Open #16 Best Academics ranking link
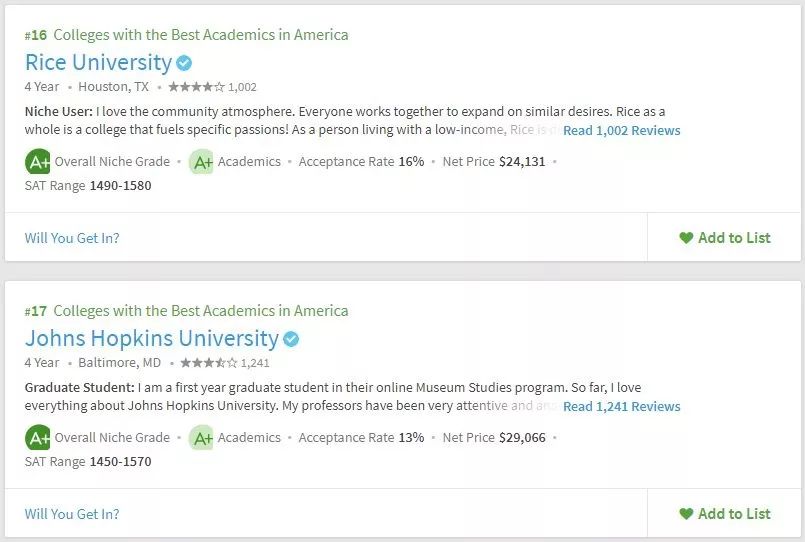The image size is (805, 542). pyautogui.click(x=187, y=35)
